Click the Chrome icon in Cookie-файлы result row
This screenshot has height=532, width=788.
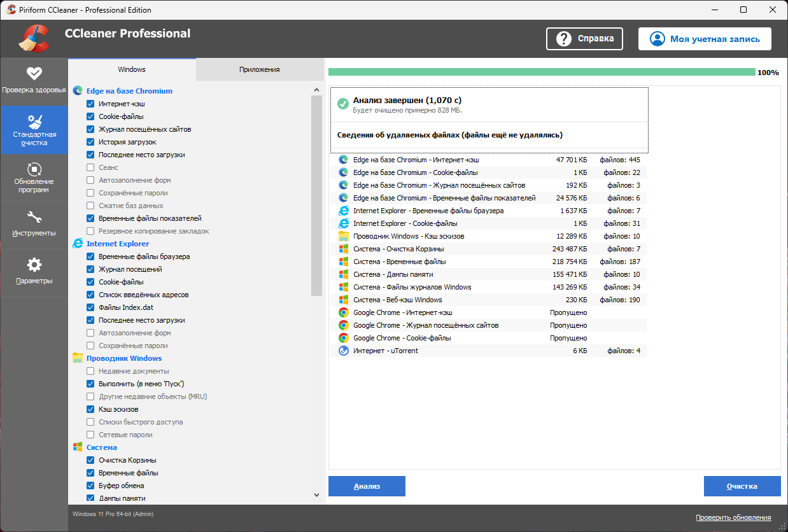[x=344, y=338]
